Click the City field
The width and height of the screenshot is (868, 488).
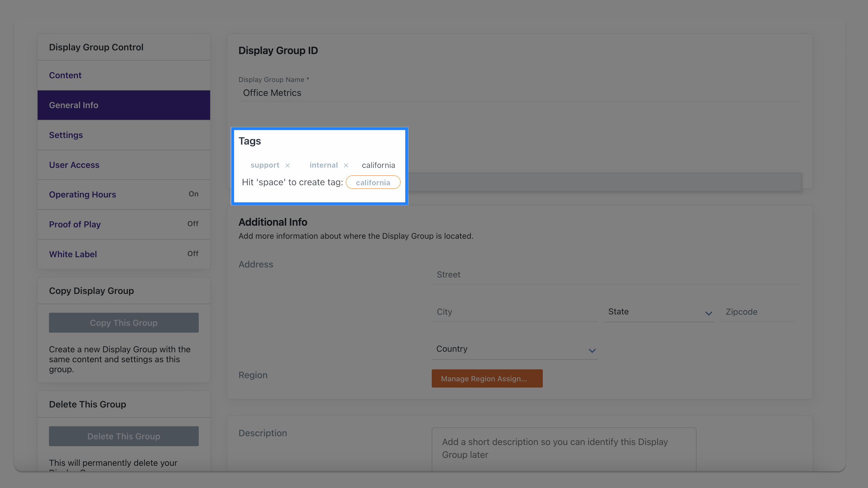click(515, 312)
